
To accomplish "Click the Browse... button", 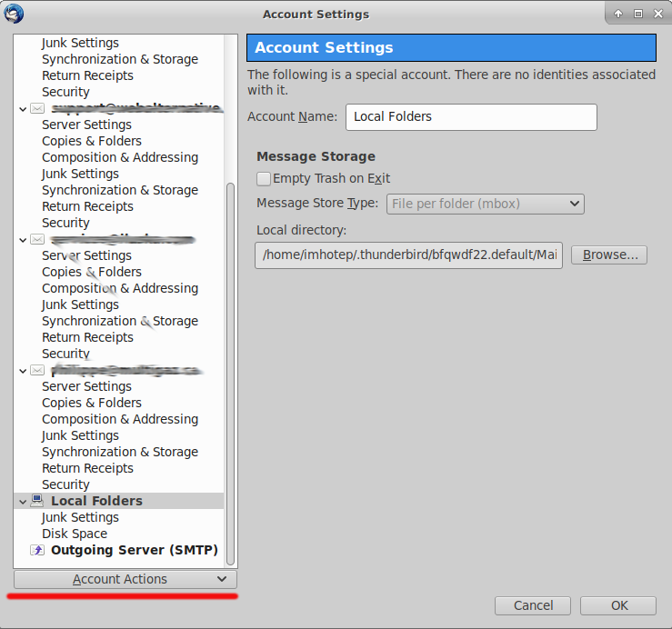I will [608, 255].
